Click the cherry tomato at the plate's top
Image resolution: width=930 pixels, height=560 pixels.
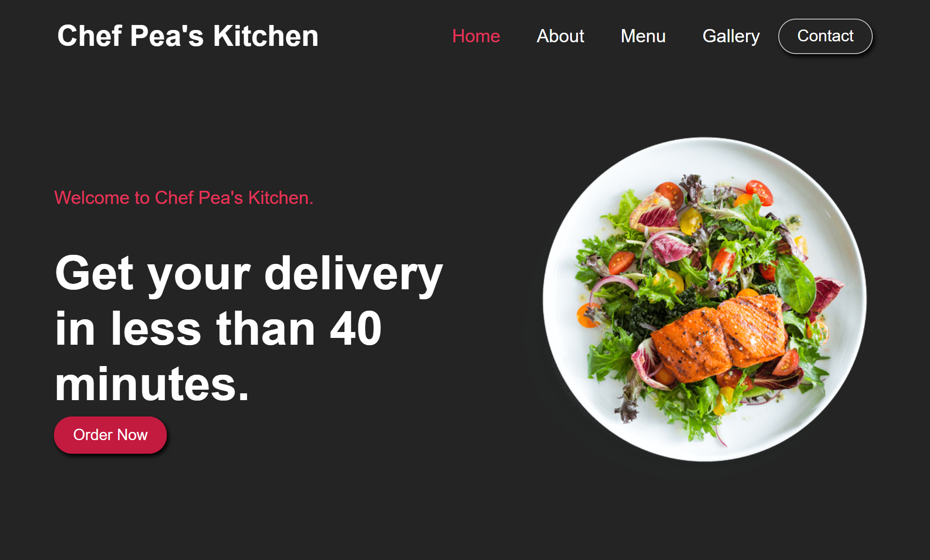point(760,192)
